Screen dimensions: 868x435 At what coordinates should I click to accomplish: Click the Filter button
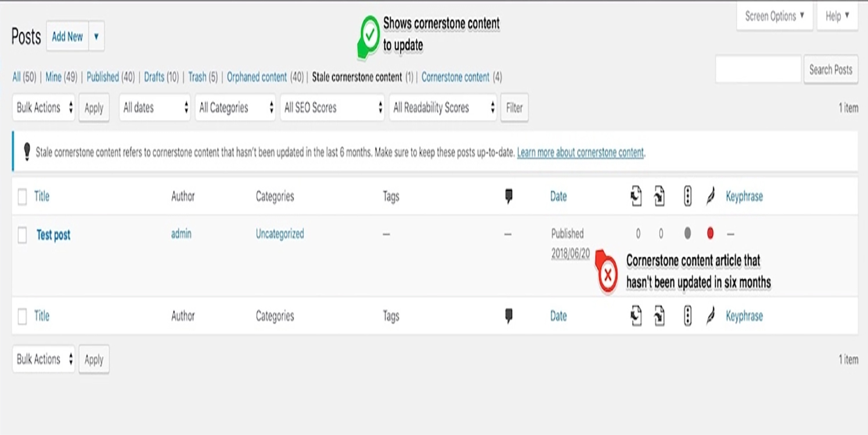(514, 108)
